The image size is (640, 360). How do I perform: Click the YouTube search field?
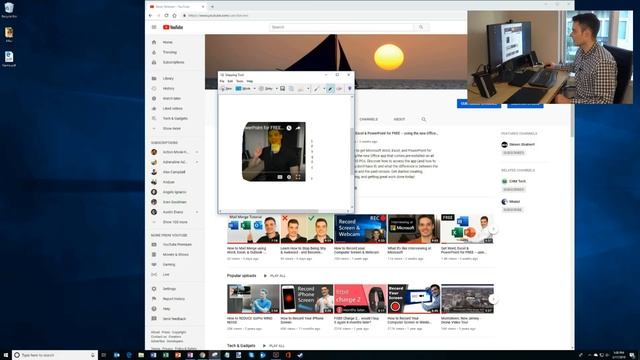pos(341,27)
